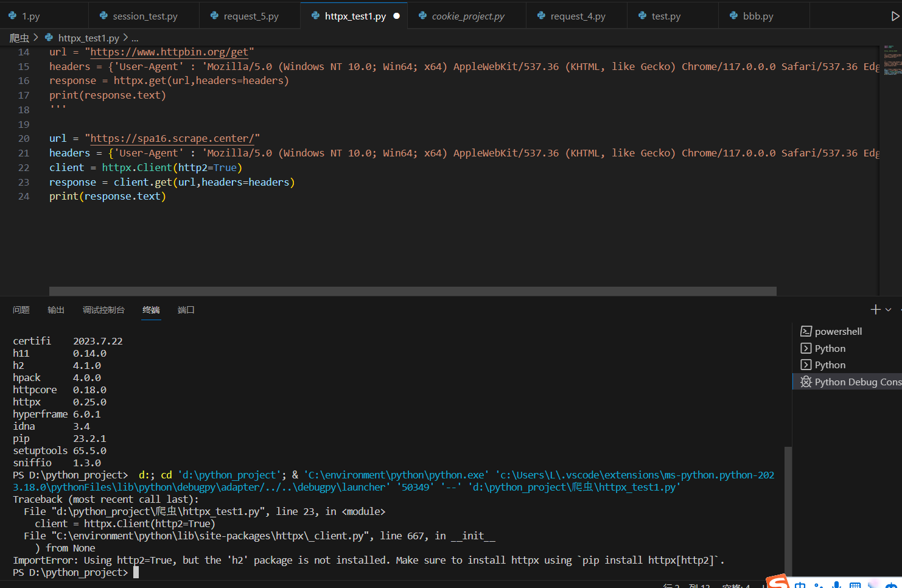Click the Python icon on bbb.py tab
Viewport: 902px width, 588px height.
tap(733, 16)
